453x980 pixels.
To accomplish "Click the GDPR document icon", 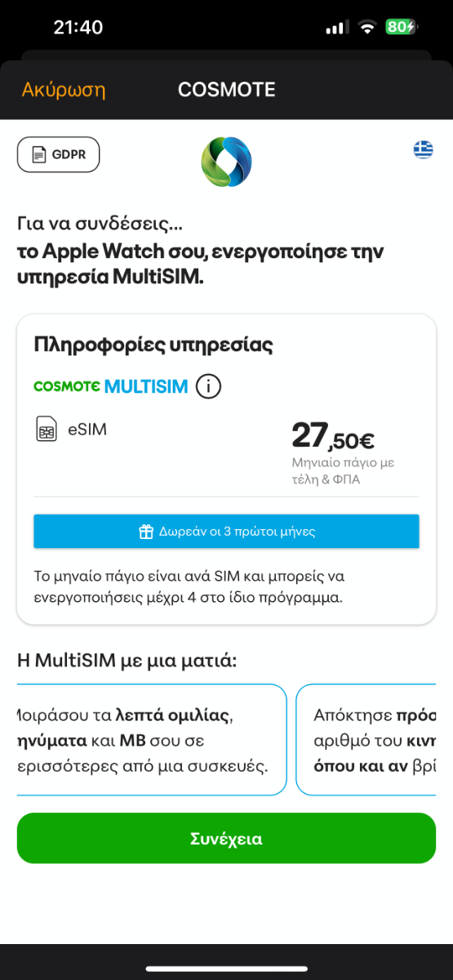I will 39,154.
